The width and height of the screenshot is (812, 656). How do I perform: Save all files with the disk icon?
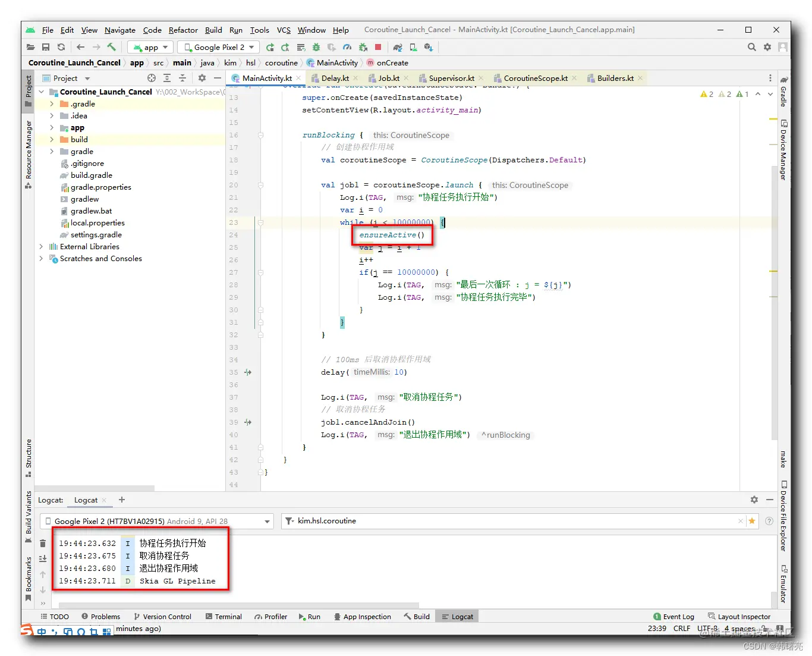click(x=46, y=47)
